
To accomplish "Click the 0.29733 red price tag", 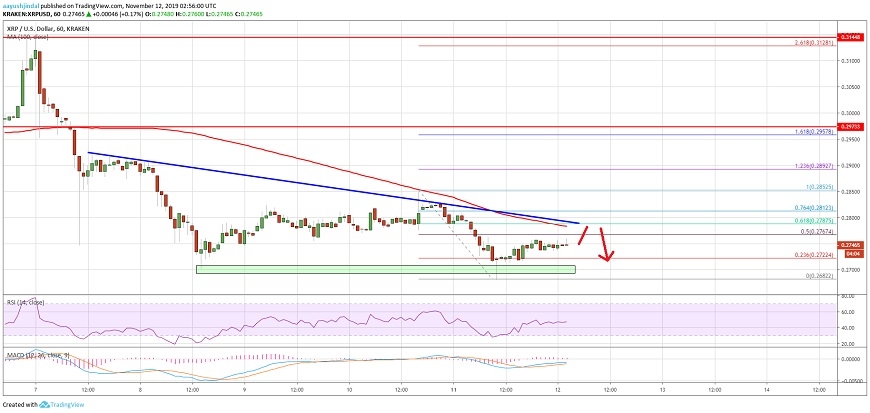I will point(853,127).
